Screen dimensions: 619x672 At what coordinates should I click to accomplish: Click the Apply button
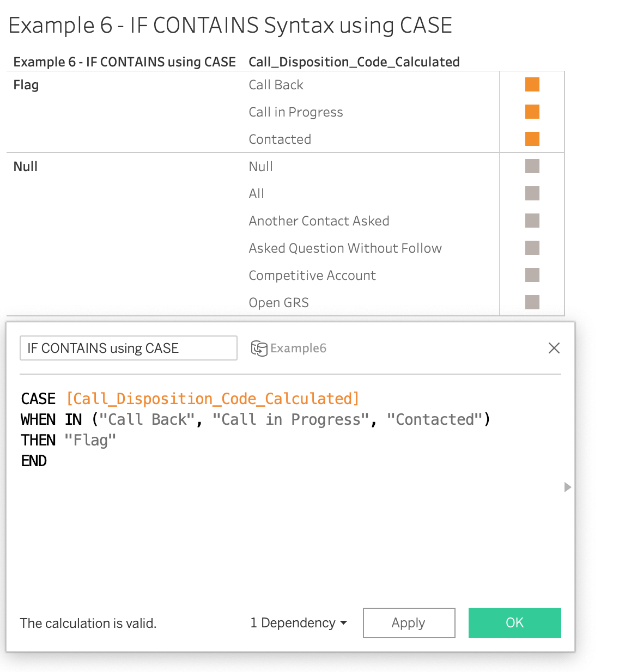pos(409,622)
